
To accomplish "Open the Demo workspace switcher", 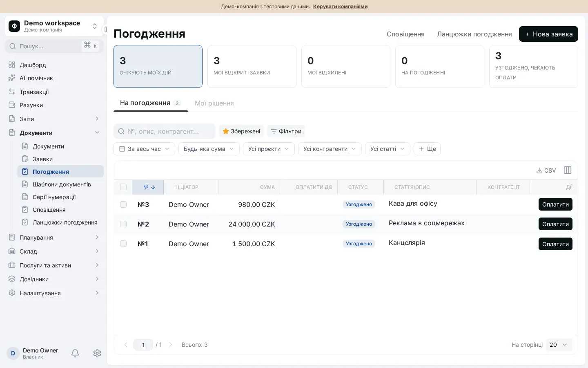I will pos(54,26).
